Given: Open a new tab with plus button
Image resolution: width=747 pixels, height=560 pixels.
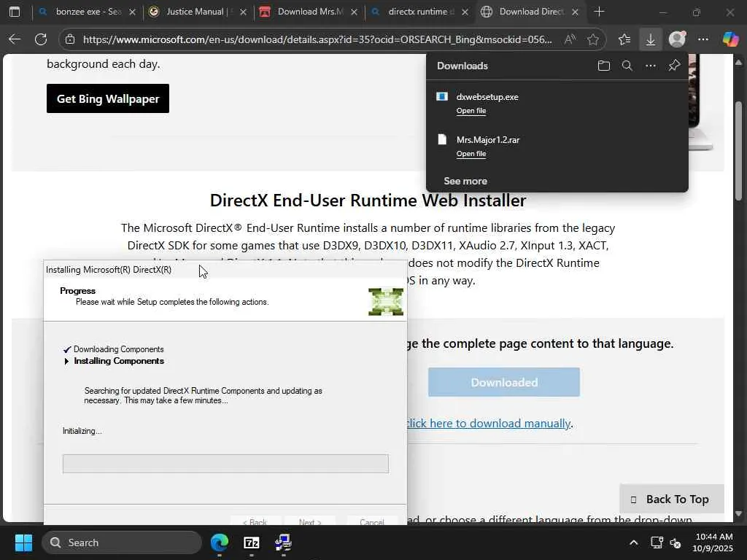Looking at the screenshot, I should [600, 12].
